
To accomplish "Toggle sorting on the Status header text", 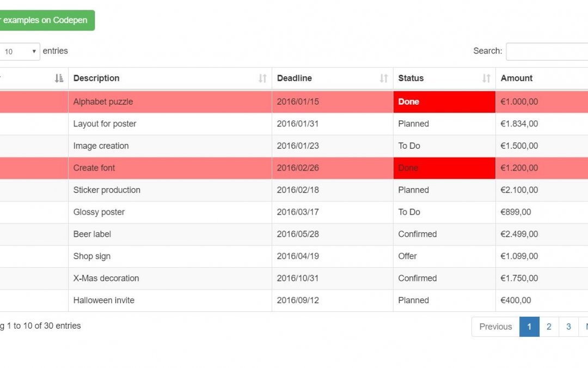I will (x=411, y=78).
